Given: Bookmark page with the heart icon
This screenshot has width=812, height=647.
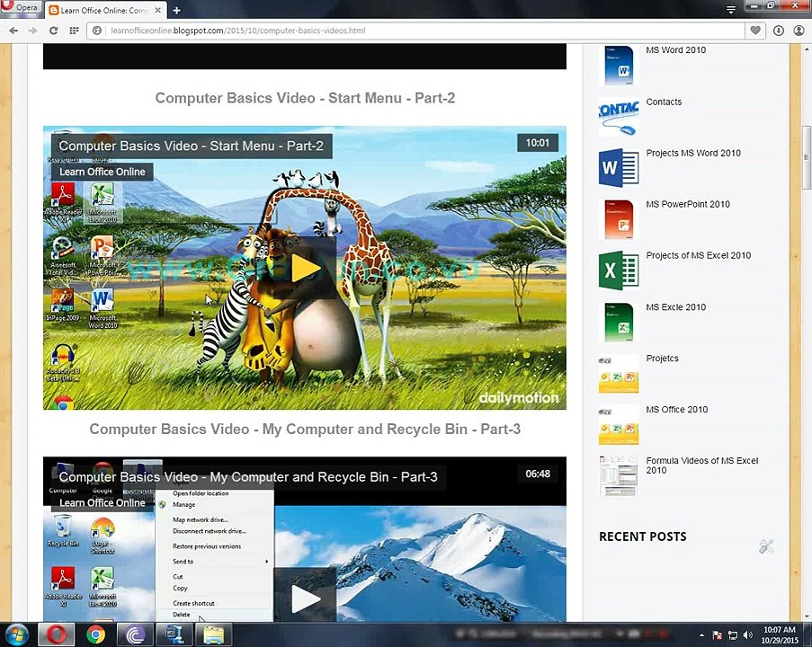Looking at the screenshot, I should (x=755, y=31).
